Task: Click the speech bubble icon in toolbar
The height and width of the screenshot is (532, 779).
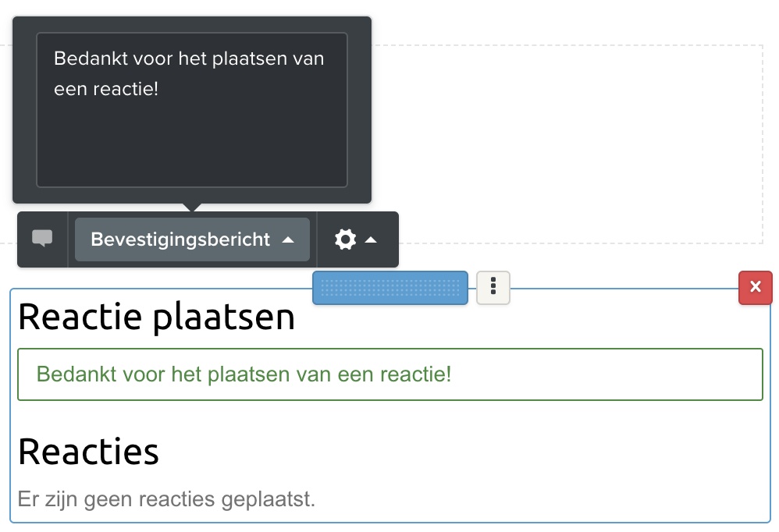Action: coord(42,239)
